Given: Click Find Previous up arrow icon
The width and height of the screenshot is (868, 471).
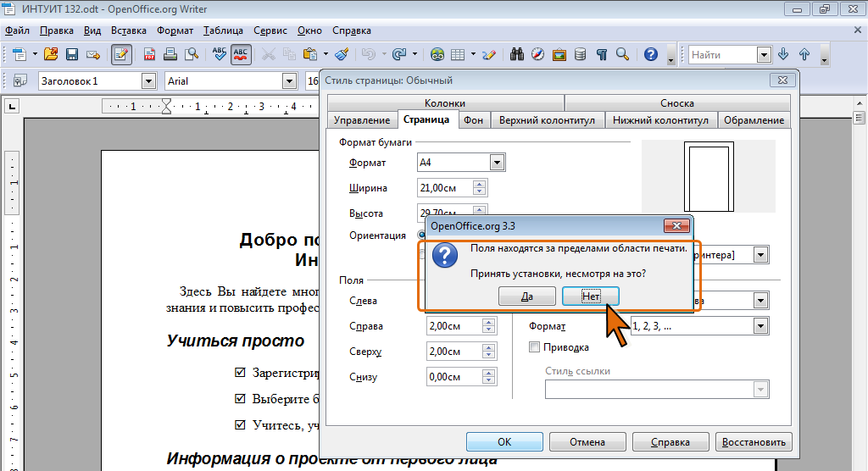Looking at the screenshot, I should point(804,54).
